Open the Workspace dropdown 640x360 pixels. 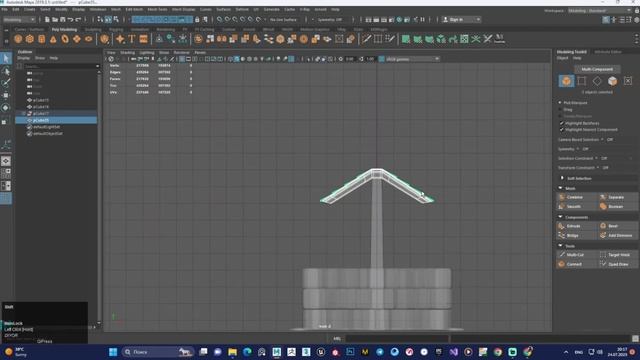click(600, 11)
